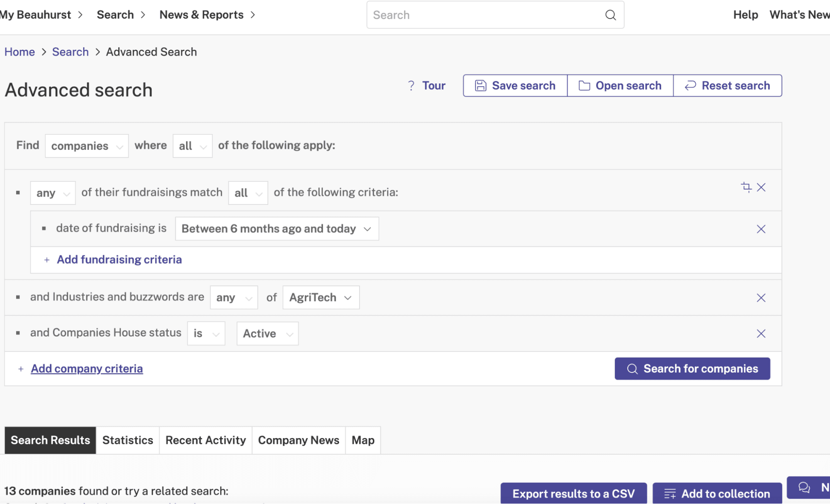Open the 'Between 6 months ago and today' dropdown
The width and height of the screenshot is (830, 504).
[277, 229]
